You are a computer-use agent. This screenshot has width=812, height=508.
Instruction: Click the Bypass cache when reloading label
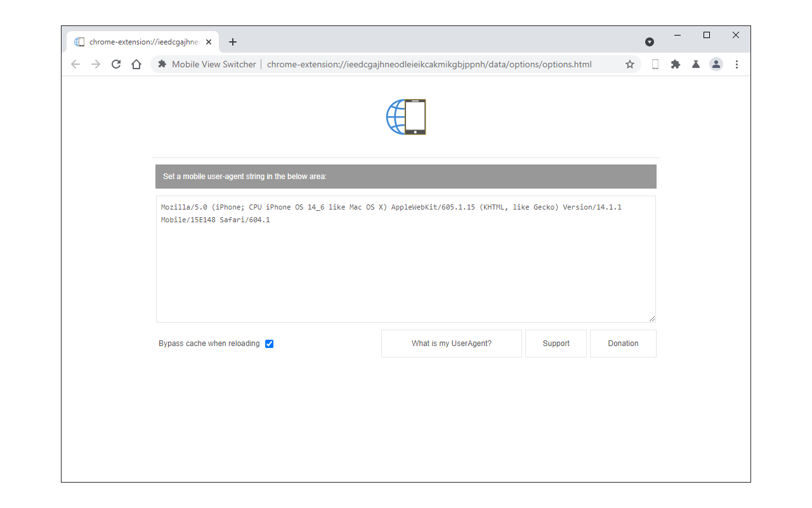pyautogui.click(x=209, y=344)
